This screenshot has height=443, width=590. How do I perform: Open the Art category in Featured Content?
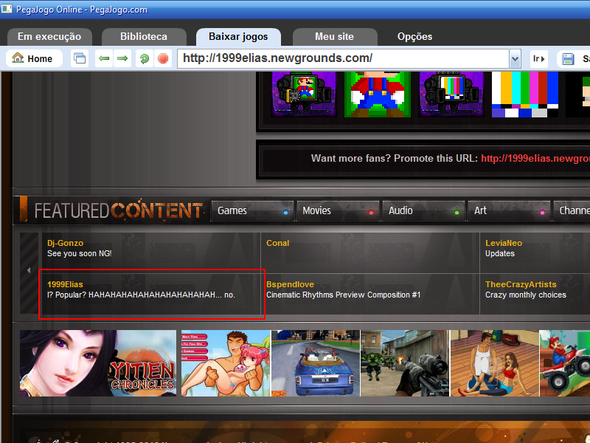tap(509, 211)
